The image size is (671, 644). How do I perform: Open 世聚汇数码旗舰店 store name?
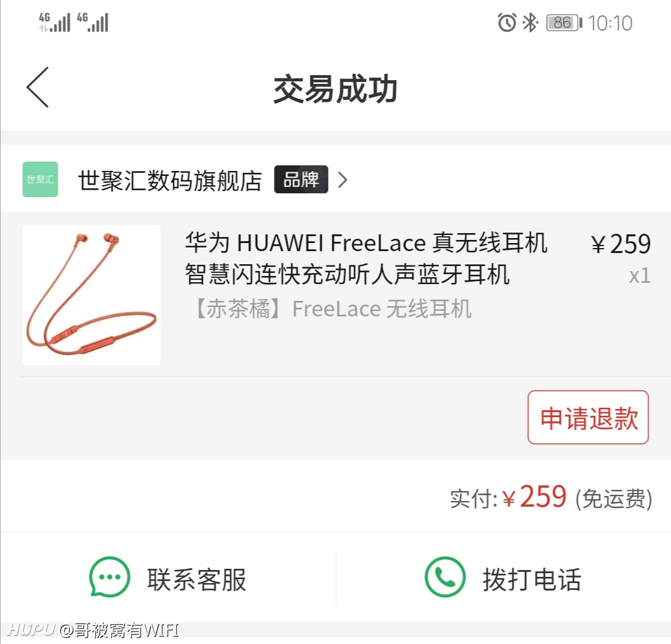point(170,180)
